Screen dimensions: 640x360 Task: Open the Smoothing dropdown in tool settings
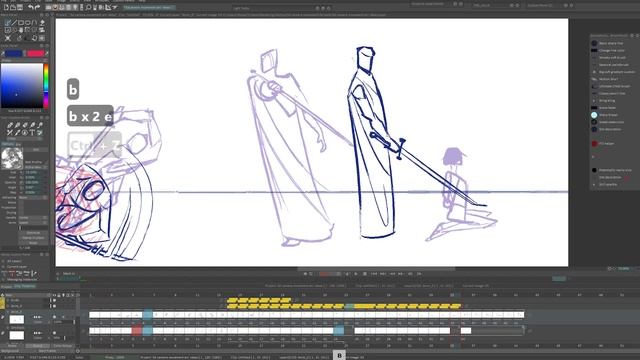pos(33,198)
